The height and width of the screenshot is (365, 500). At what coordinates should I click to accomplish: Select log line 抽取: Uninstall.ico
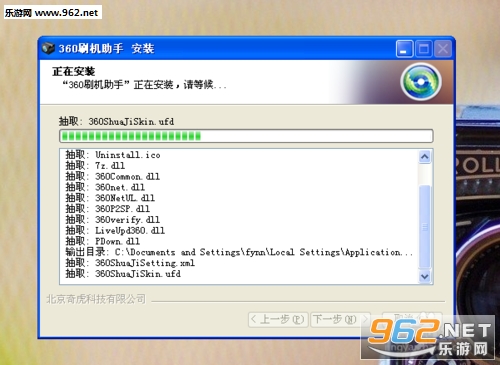point(113,155)
